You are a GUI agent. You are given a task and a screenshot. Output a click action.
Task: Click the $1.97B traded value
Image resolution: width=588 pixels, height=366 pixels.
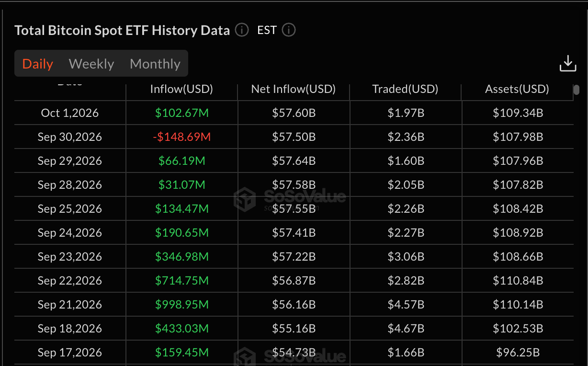point(406,113)
